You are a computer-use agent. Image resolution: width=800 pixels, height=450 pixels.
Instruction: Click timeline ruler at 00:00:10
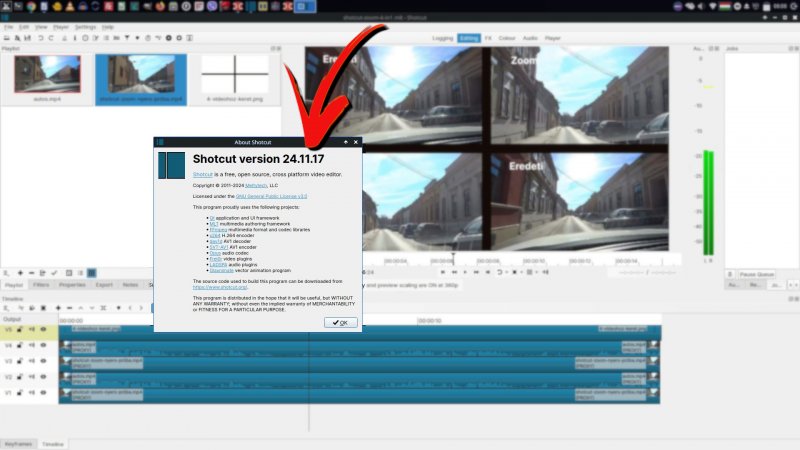(430, 320)
